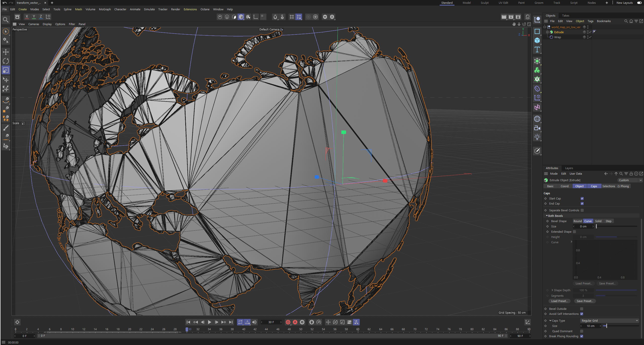Screen dimensions: 644x345
Task: Open the keyframe diamond button left of timeline
Action: 17,322
